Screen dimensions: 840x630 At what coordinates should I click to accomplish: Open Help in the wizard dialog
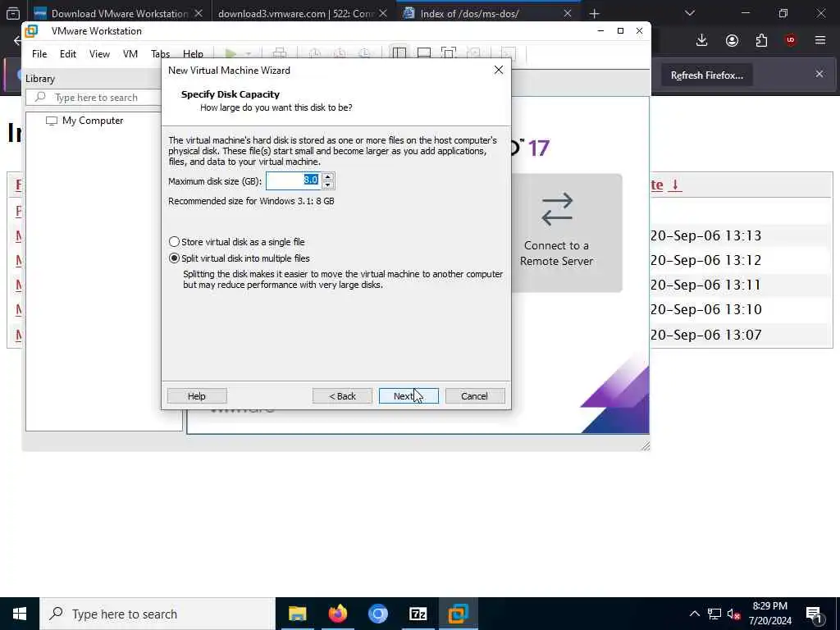click(x=197, y=396)
